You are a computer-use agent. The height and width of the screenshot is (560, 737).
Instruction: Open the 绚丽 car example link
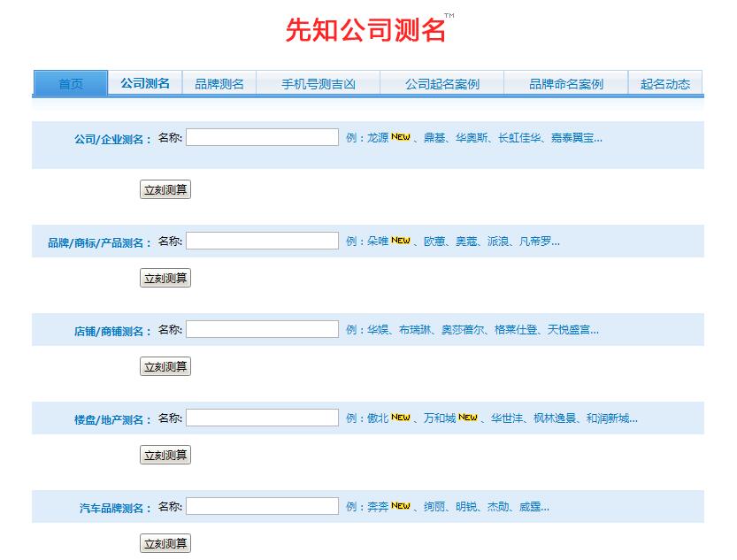point(434,506)
